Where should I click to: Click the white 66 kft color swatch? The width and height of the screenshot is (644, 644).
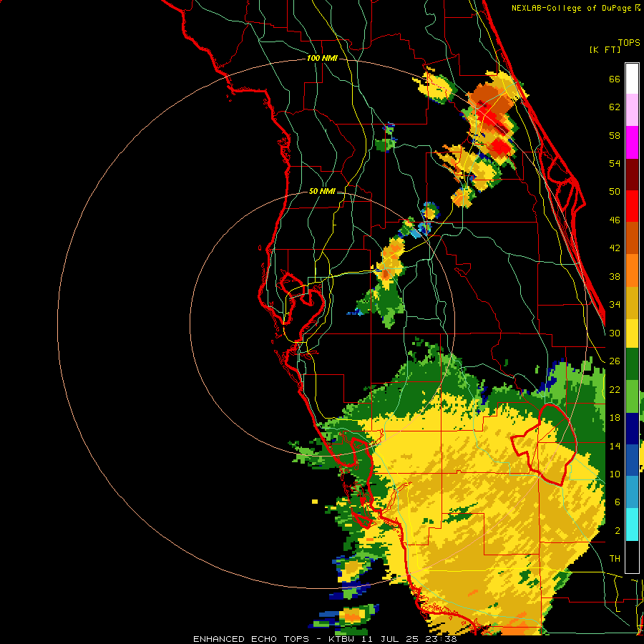coord(632,79)
